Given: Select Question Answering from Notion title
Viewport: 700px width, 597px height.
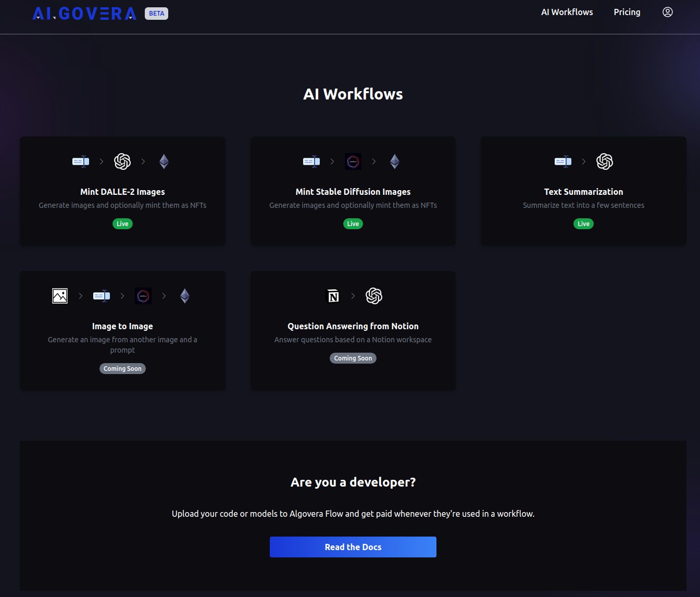Looking at the screenshot, I should 353,326.
